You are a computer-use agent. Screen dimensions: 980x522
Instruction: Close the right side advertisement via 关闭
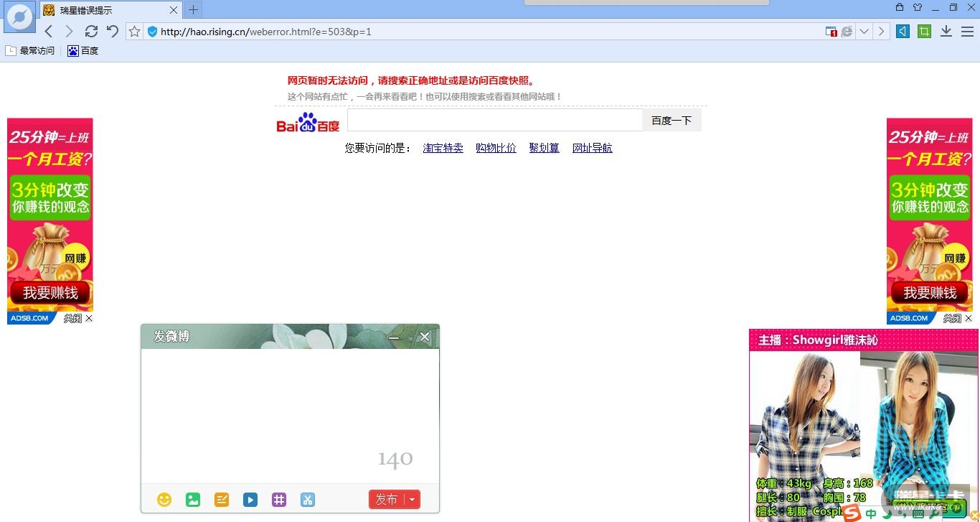tap(958, 318)
